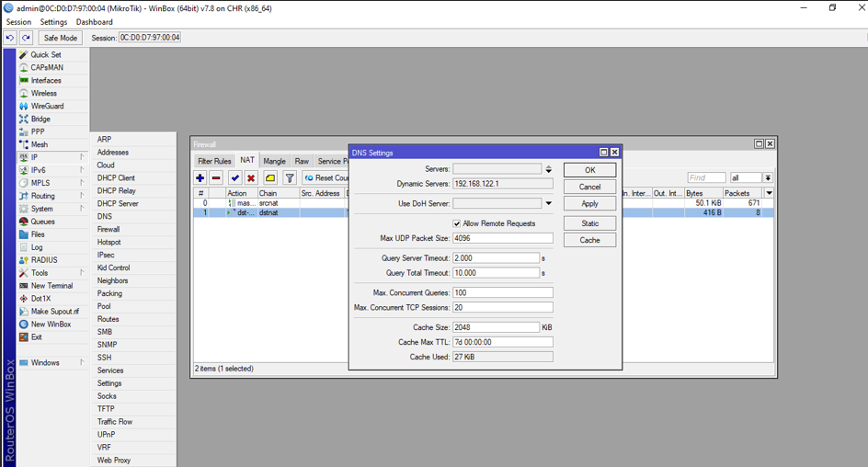Open Queues from the sidebar

(42, 222)
